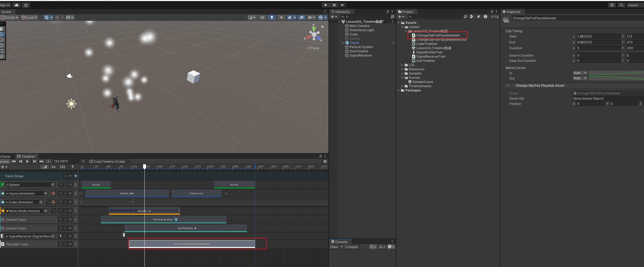Screen dimensions: 644x267
Task: Click the Timeline settings gear icon
Action: click(x=325, y=161)
